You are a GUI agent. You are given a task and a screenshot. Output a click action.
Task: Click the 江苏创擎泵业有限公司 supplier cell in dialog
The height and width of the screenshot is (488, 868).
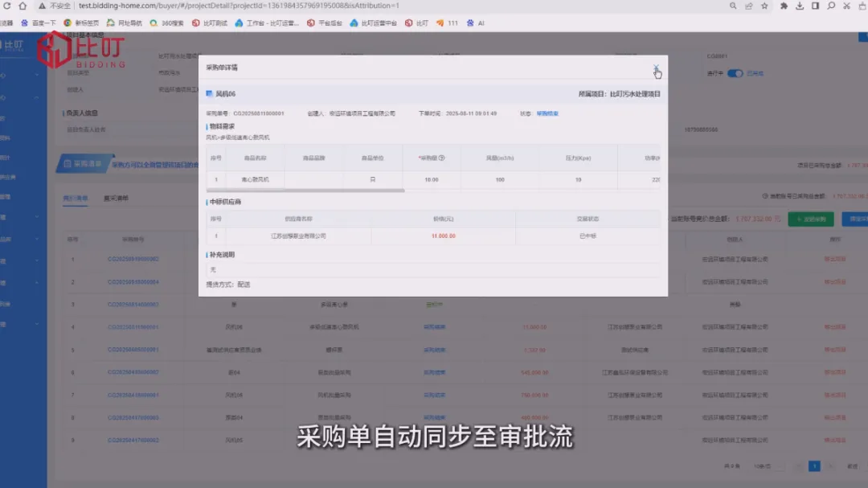pos(298,236)
